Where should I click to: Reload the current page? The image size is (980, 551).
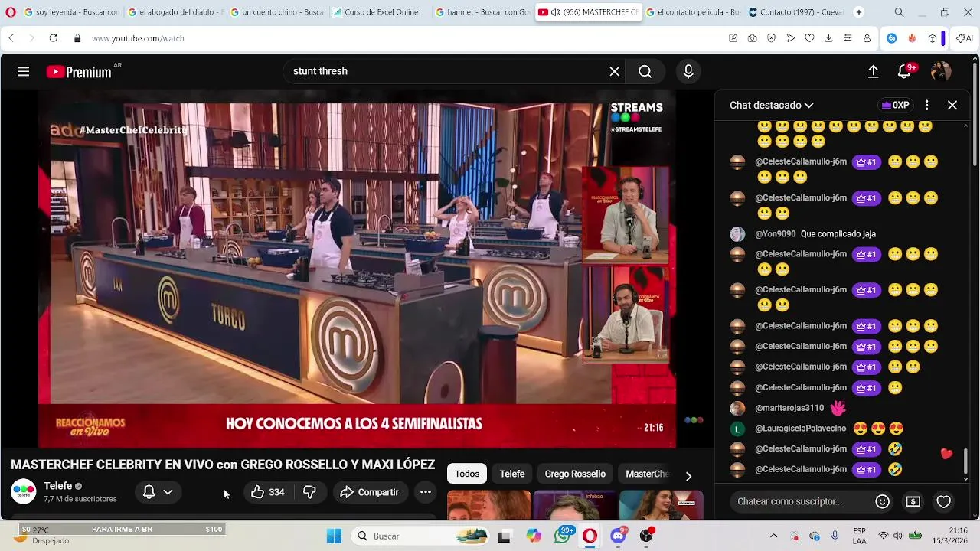click(53, 38)
